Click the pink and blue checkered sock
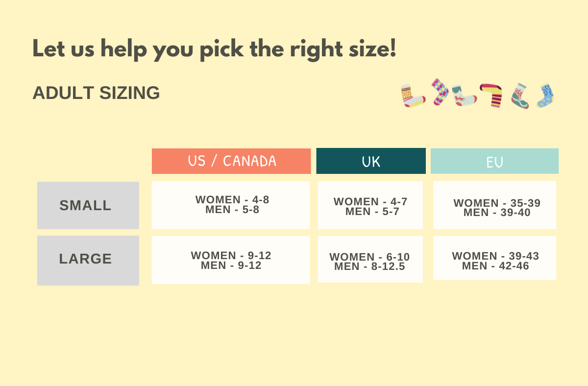 440,92
